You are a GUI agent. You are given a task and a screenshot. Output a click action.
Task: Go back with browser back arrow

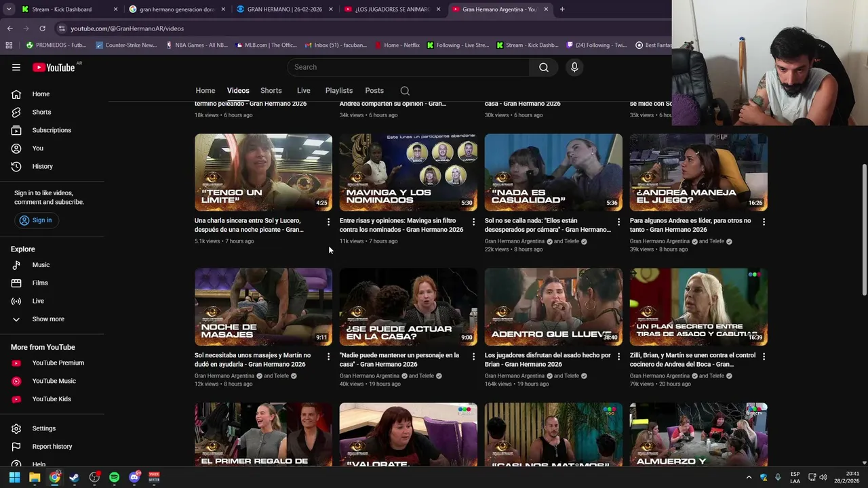click(x=10, y=28)
